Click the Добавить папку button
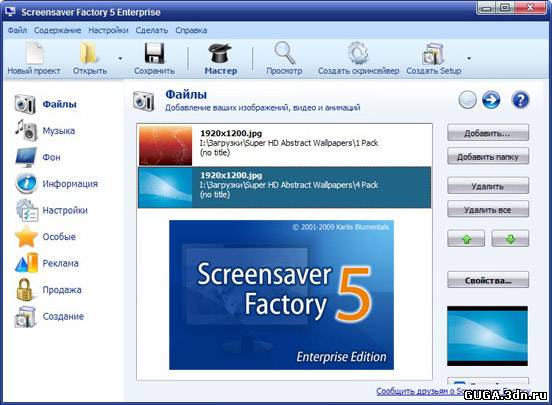This screenshot has height=405, width=552. coord(488,157)
